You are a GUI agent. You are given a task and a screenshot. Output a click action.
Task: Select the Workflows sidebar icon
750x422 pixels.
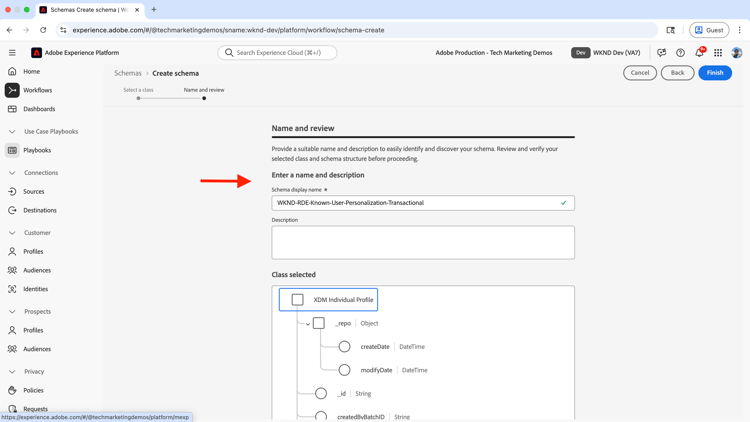[x=12, y=90]
